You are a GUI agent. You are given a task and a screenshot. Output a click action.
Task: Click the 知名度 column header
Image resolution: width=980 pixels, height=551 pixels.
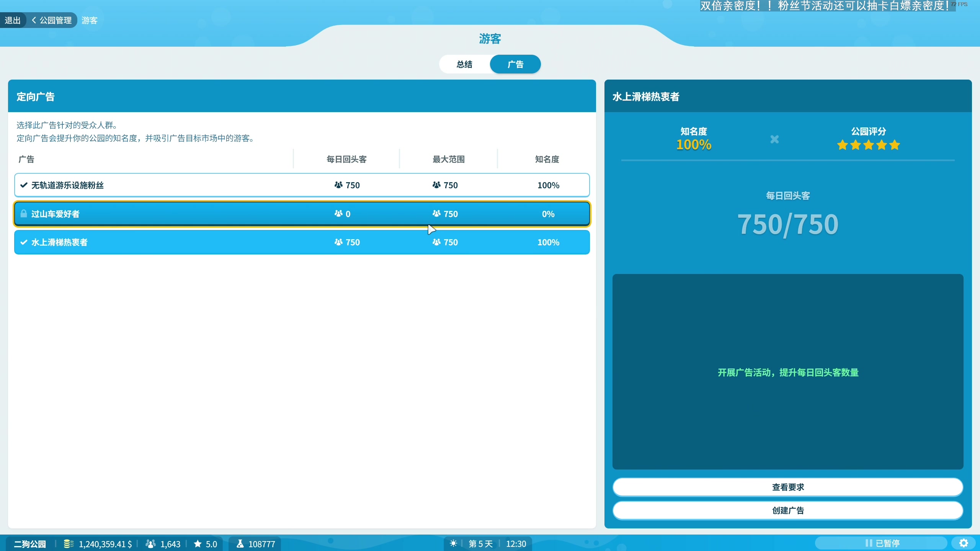[x=547, y=159]
